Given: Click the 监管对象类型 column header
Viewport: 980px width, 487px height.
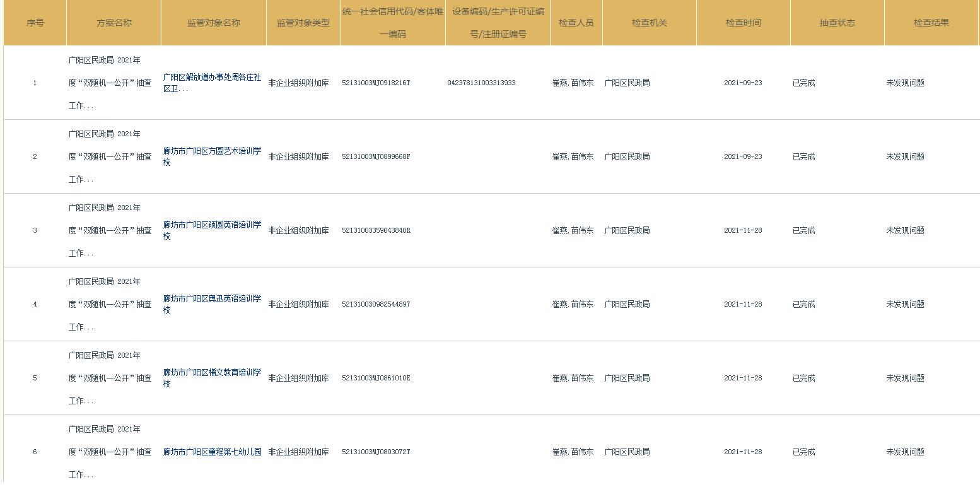Looking at the screenshot, I should click(x=303, y=23).
